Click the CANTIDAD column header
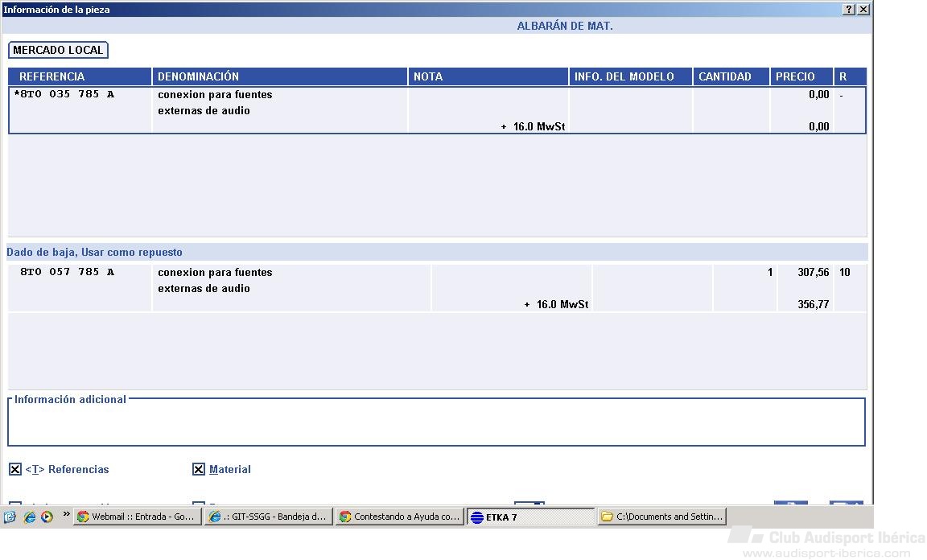 pyautogui.click(x=731, y=77)
